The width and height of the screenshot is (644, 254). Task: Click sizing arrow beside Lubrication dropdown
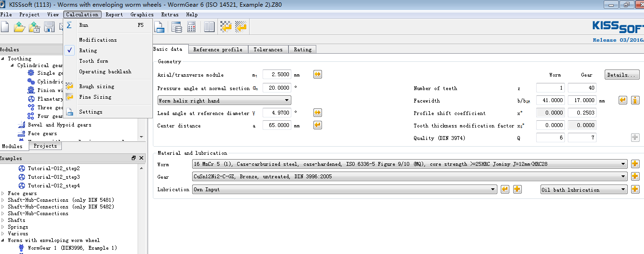point(505,189)
